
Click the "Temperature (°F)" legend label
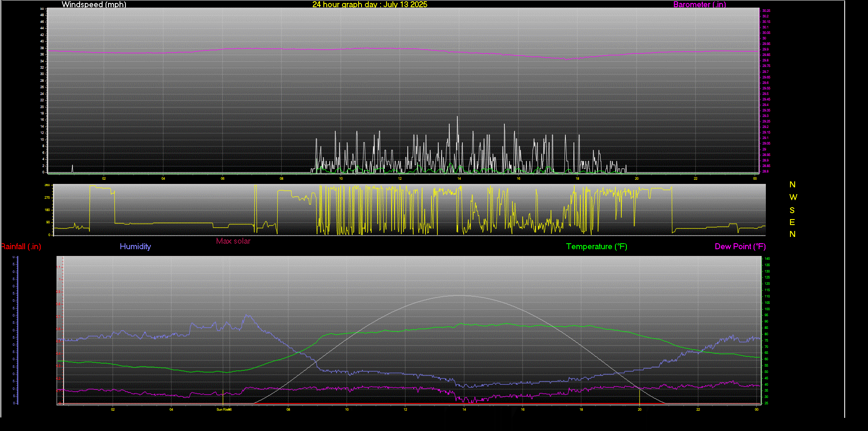click(x=596, y=247)
